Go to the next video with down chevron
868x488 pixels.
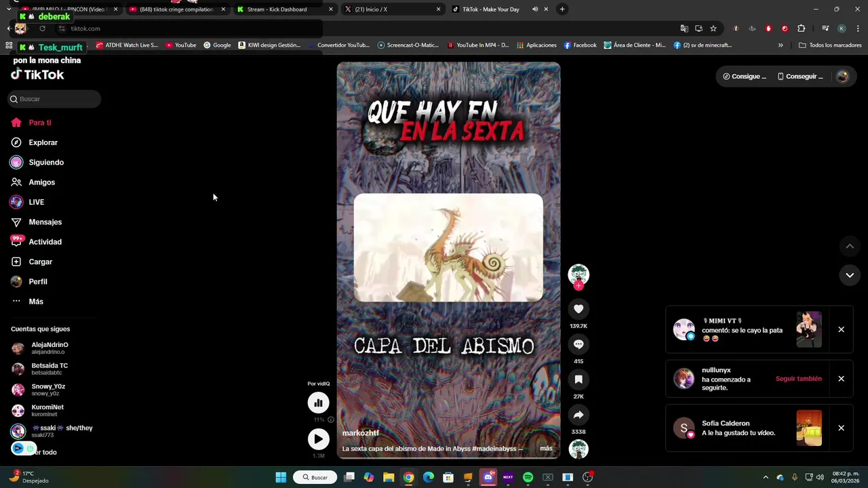coord(850,275)
